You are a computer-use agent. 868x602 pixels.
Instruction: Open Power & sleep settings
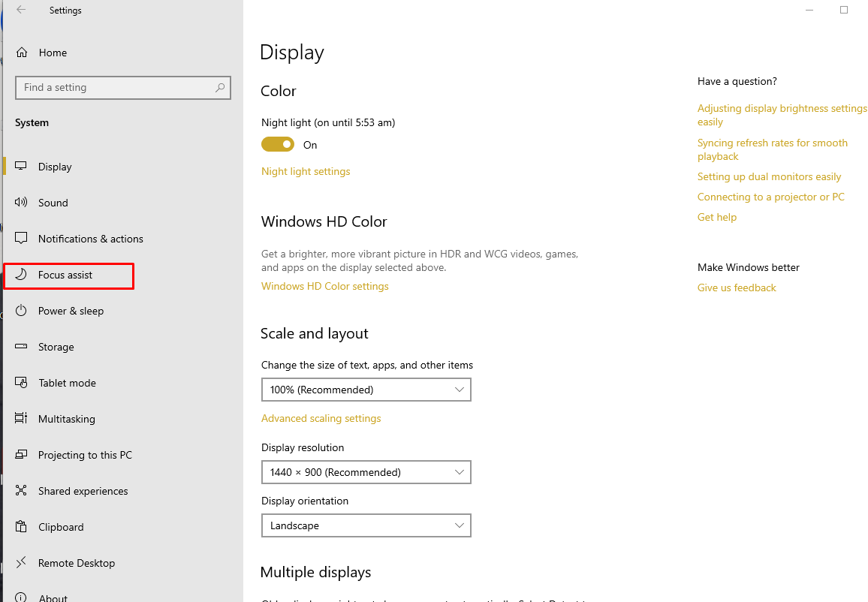[71, 311]
